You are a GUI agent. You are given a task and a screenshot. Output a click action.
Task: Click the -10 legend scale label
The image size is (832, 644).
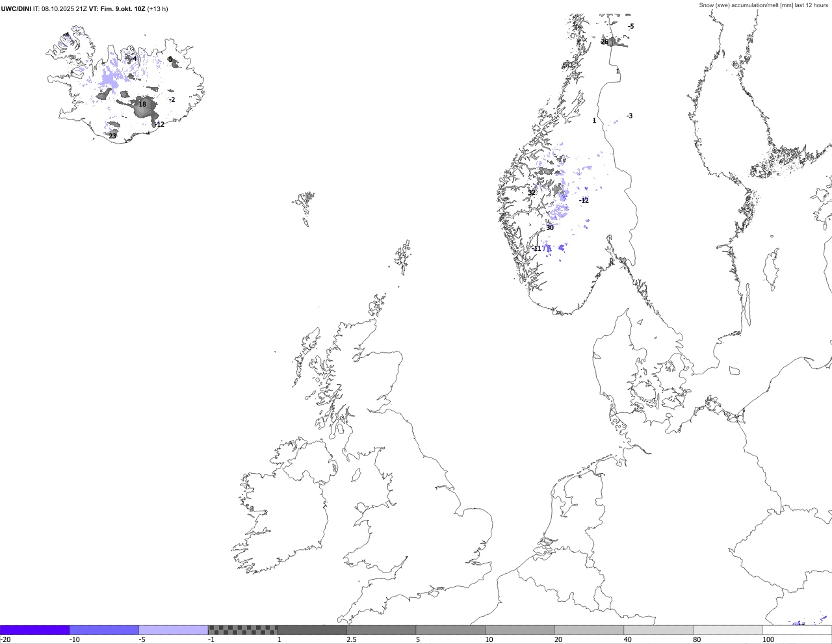[x=75, y=639]
